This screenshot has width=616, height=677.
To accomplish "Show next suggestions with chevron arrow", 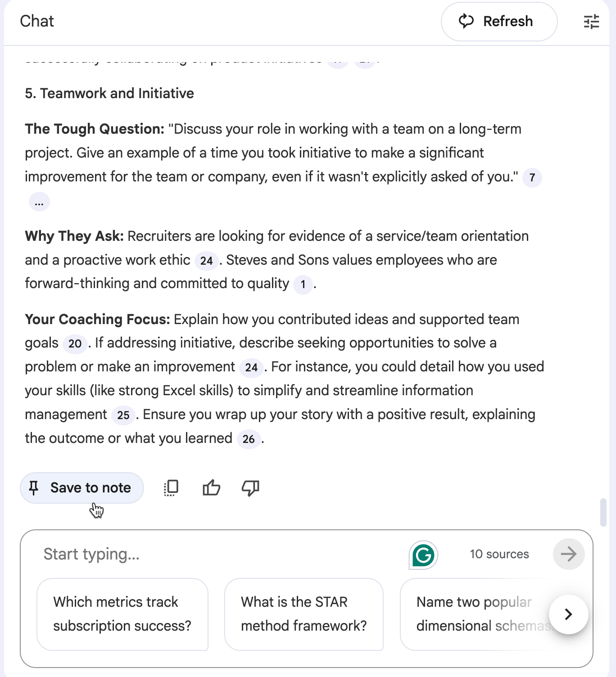I will [x=568, y=614].
